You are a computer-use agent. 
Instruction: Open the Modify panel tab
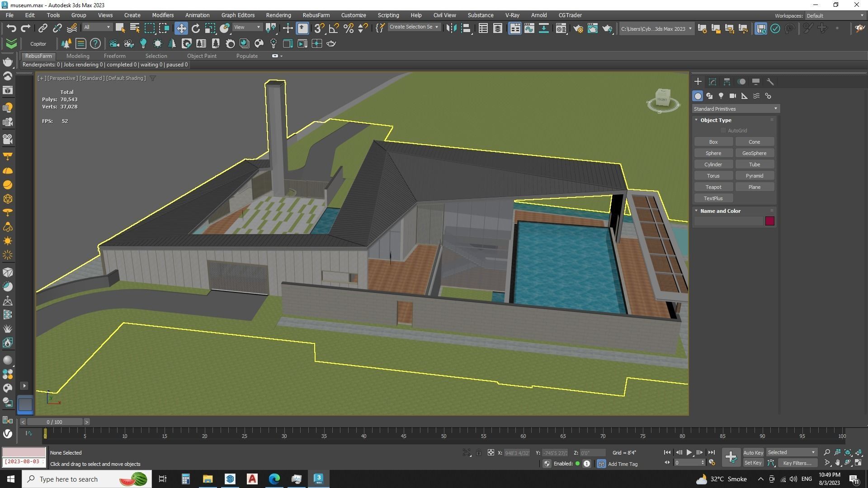coord(712,82)
